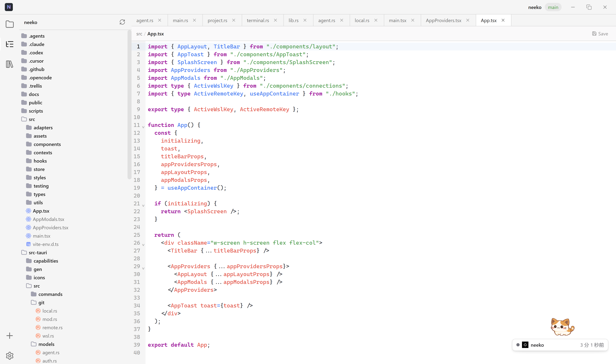Switch to the AppProviders.tsx tab
Screen dimensions: 616x364
click(443, 20)
